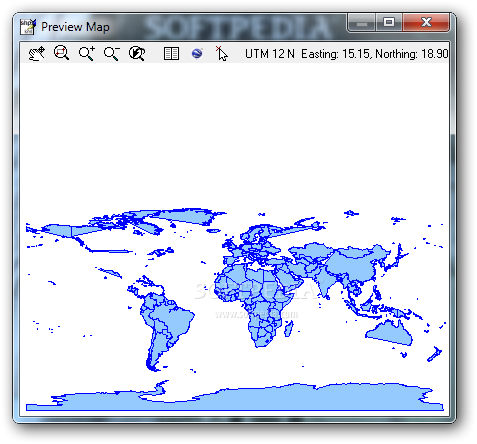This screenshot has width=477, height=444.
Task: Click Madagascar island on the map
Action: tap(289, 328)
